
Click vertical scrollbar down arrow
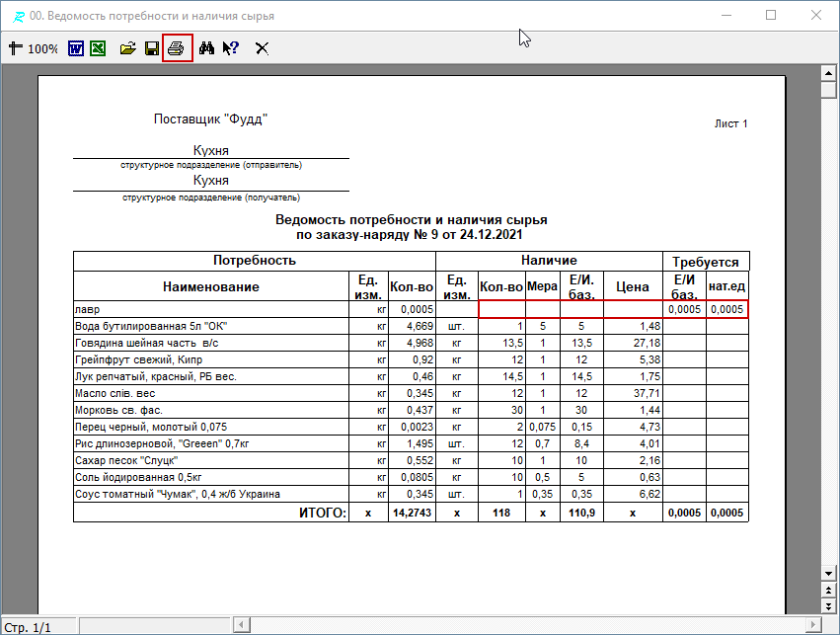(x=829, y=574)
